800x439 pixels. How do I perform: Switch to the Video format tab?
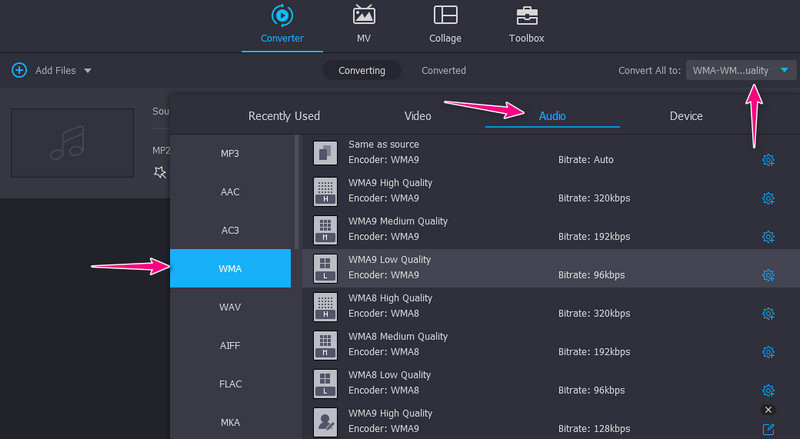click(418, 116)
